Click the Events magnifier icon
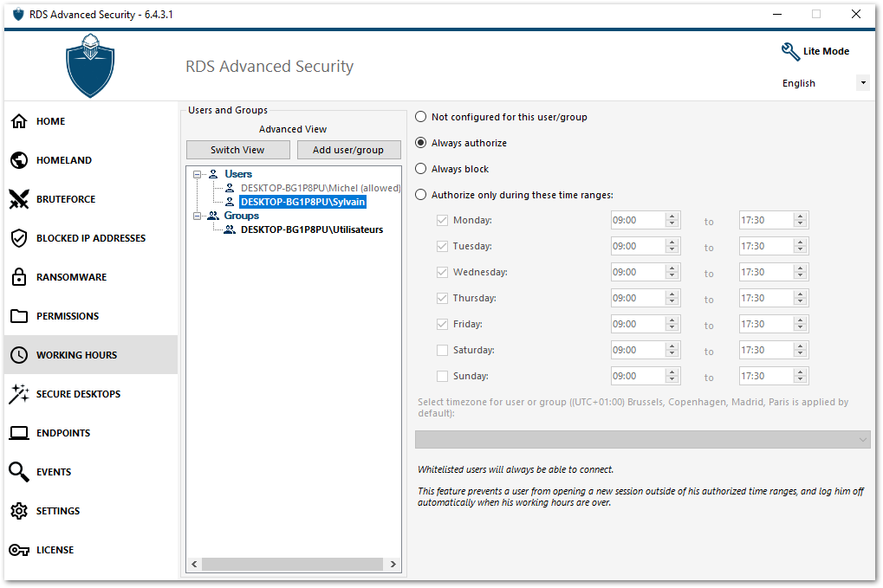Viewport: 883px width, 588px height. (19, 472)
